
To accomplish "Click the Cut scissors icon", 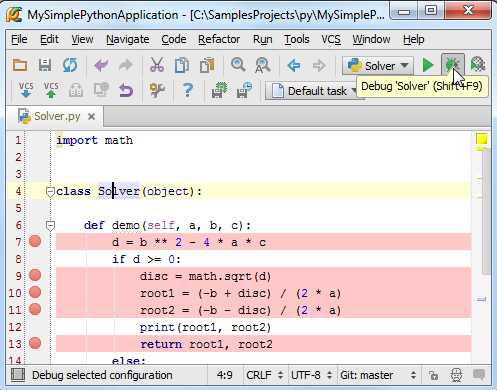I will [x=157, y=65].
